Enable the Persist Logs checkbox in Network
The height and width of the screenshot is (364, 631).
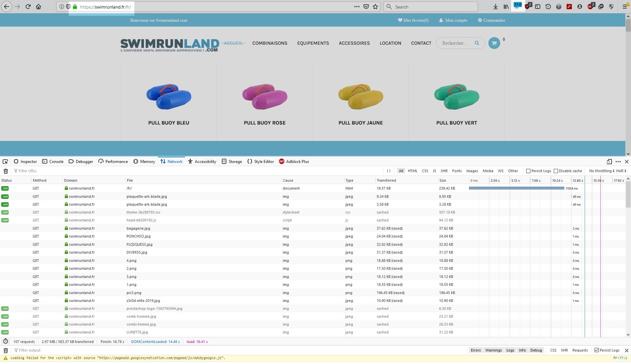point(528,171)
